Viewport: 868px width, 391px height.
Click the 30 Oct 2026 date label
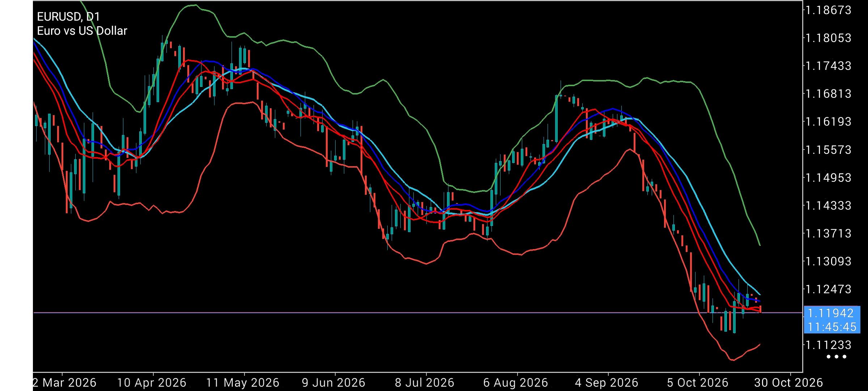(x=789, y=383)
